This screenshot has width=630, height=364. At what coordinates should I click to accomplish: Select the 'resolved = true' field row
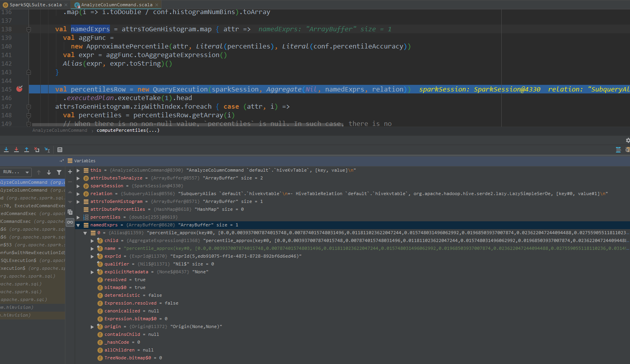(x=353, y=280)
